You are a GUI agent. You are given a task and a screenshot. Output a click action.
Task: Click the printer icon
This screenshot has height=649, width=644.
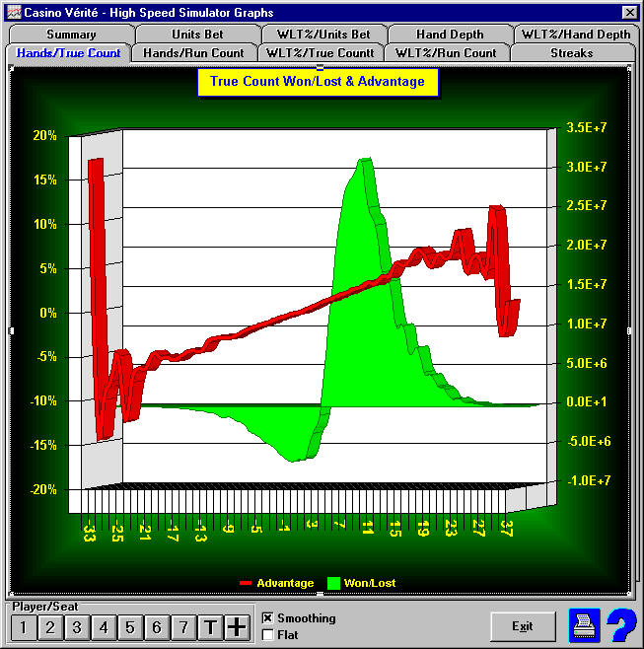[x=585, y=625]
